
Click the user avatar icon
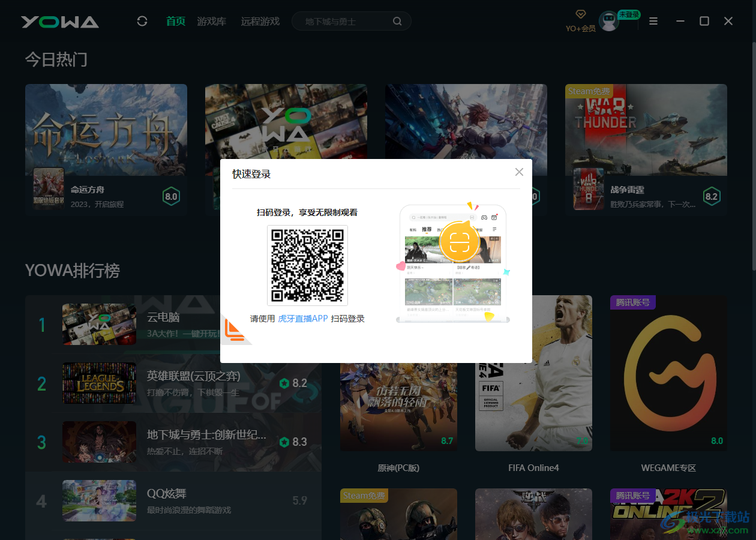[609, 22]
